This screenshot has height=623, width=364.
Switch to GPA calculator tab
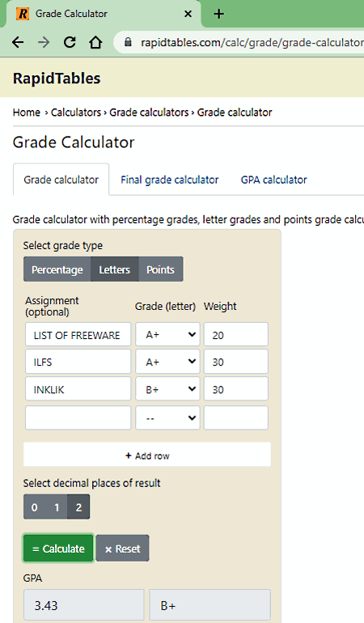pos(273,180)
